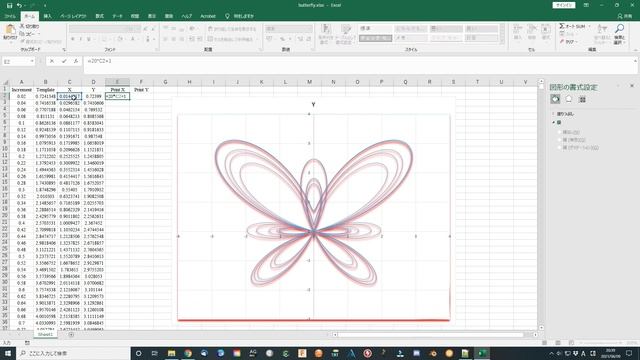Select the No line radio option
The height and width of the screenshot is (360, 640).
point(560,132)
